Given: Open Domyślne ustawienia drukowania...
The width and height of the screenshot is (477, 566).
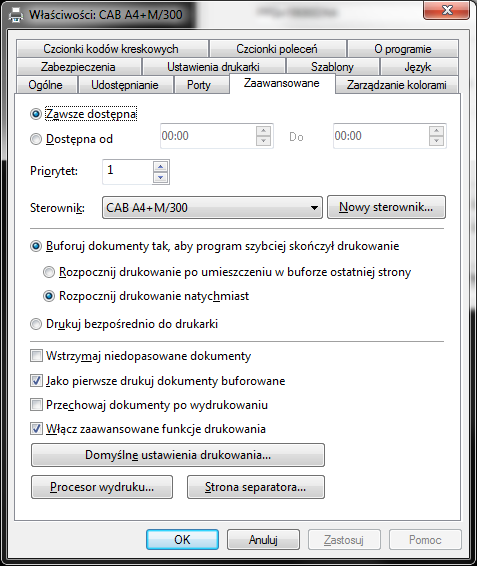Looking at the screenshot, I should click(178, 455).
